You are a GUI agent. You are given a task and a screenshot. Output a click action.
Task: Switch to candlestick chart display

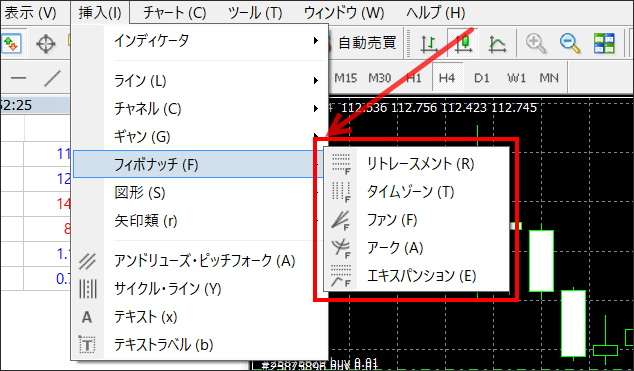tap(463, 43)
